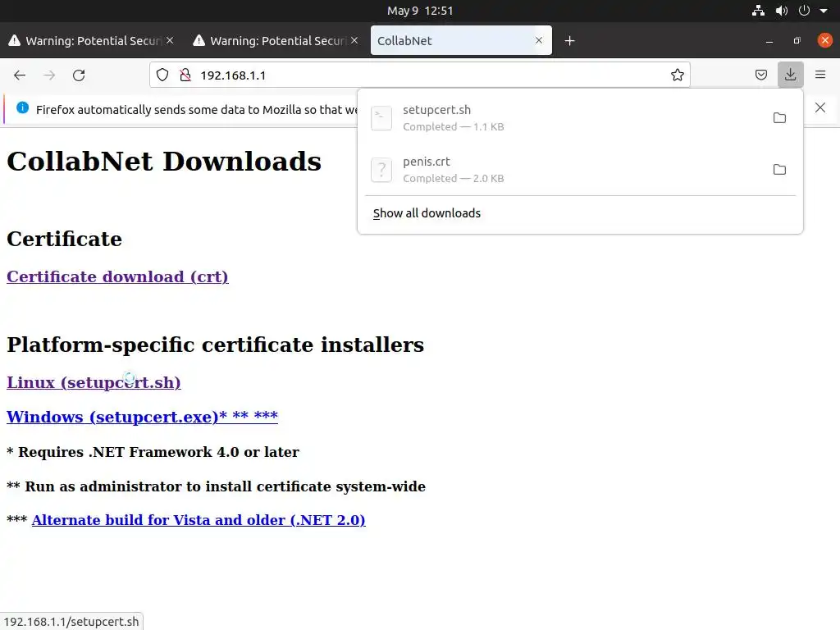Image resolution: width=840 pixels, height=630 pixels.
Task: Close the second Warning tab
Action: click(354, 40)
